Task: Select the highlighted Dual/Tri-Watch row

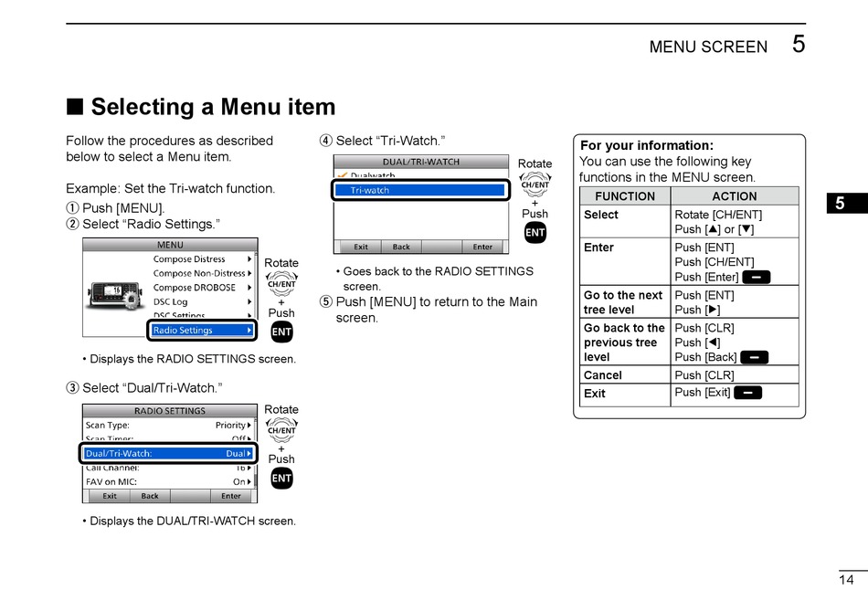Action: [x=168, y=453]
